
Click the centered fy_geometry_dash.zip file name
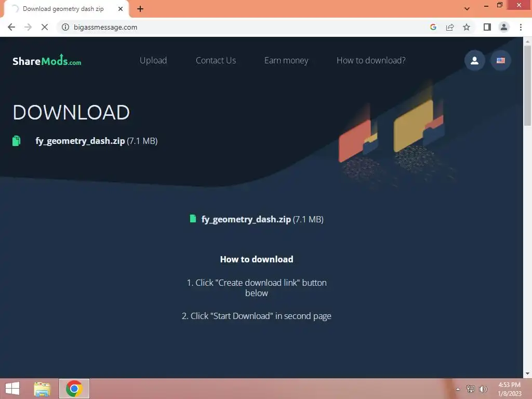coord(246,220)
